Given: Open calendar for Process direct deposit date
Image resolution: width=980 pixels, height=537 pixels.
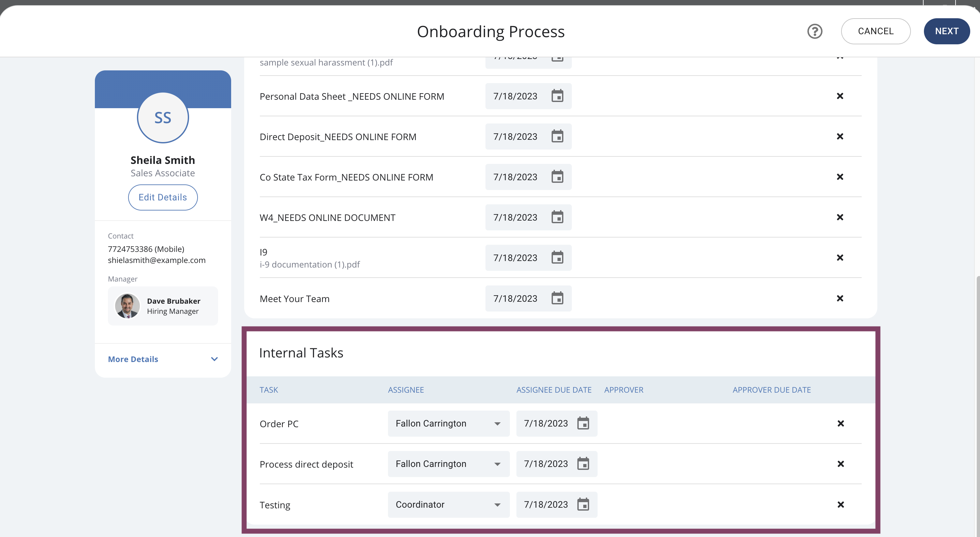Looking at the screenshot, I should (x=583, y=464).
